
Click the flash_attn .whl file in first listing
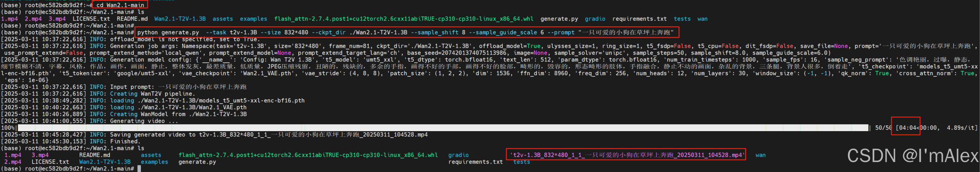tap(403, 19)
